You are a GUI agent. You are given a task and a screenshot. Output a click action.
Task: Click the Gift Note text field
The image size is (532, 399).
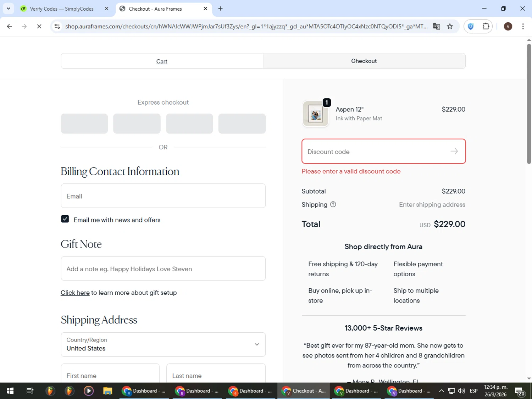163,268
